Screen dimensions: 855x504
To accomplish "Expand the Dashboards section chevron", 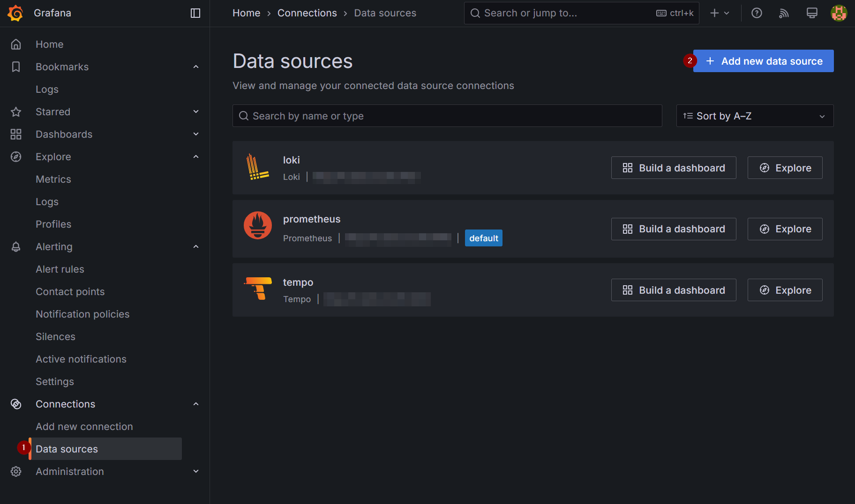I will 196,134.
